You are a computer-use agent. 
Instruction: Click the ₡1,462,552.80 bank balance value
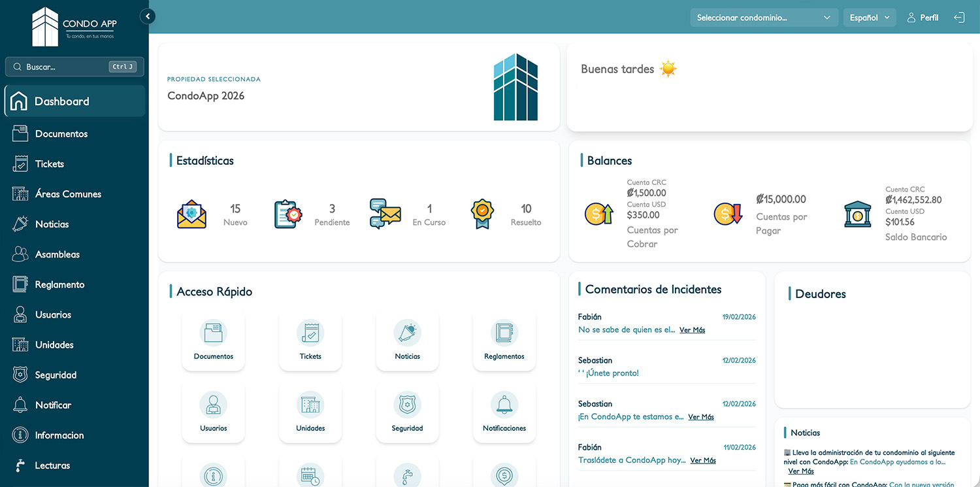pos(913,200)
